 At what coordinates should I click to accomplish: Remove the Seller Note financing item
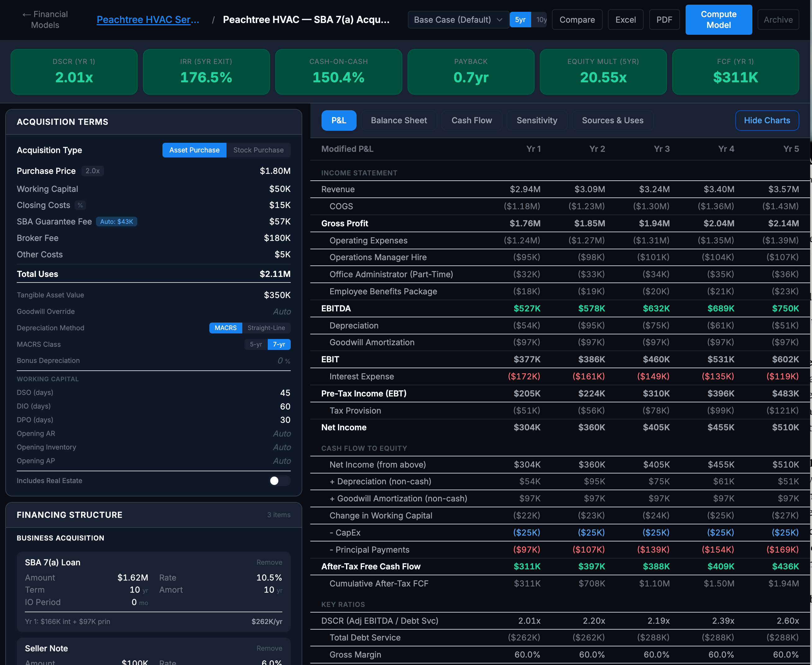click(269, 648)
